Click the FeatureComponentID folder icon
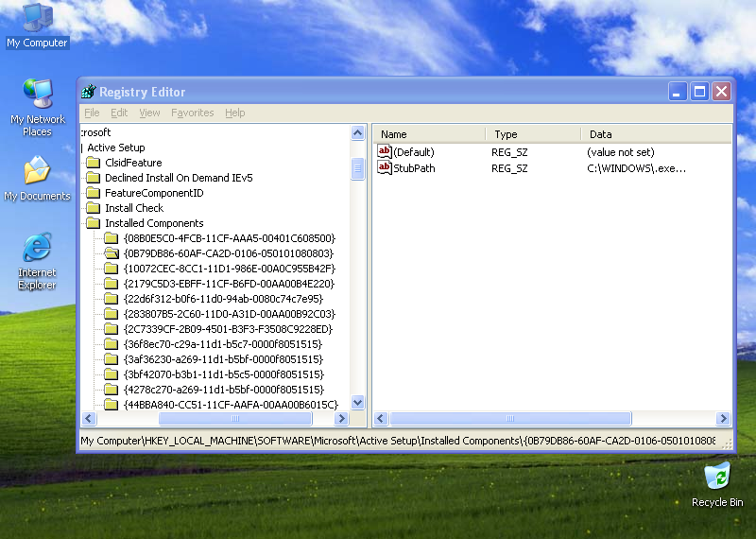The image size is (756, 539). 93,193
